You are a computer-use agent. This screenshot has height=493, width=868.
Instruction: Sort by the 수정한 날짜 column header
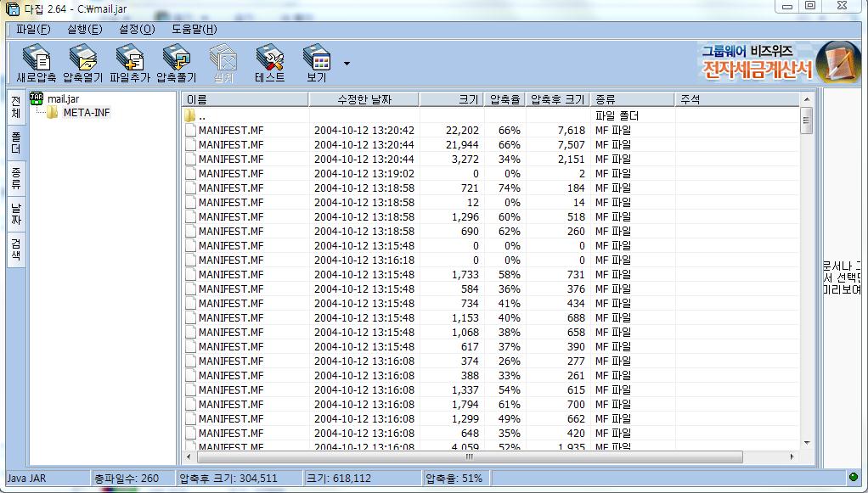coord(364,99)
